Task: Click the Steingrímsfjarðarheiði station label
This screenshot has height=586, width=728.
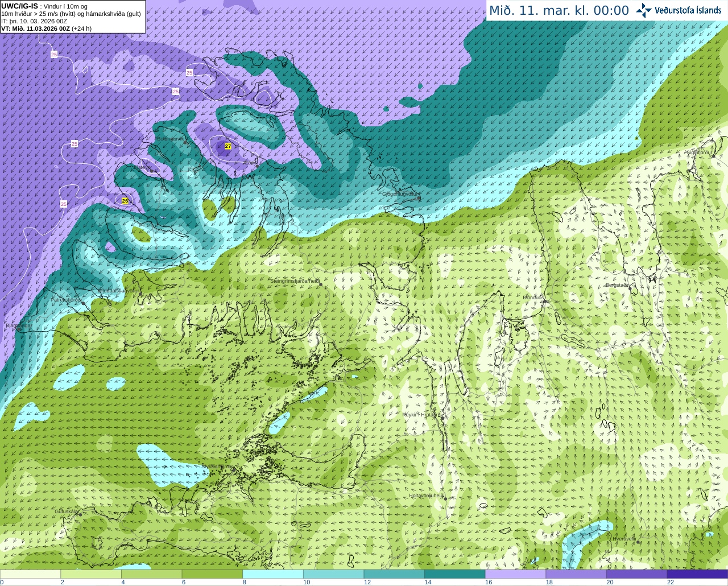Action: 295,281
